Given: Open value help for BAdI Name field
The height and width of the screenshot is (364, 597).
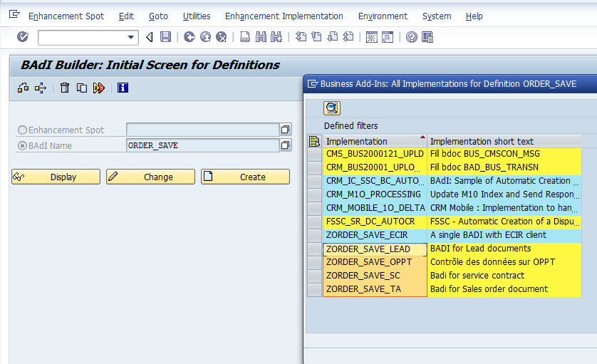Looking at the screenshot, I should click(x=285, y=145).
